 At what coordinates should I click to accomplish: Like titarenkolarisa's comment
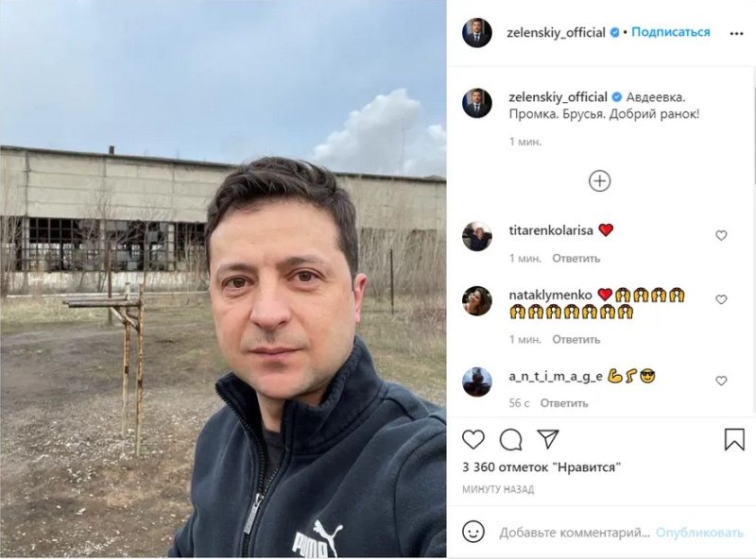pos(721,235)
